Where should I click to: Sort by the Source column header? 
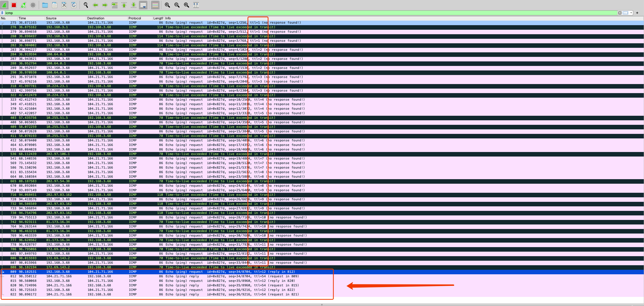pyautogui.click(x=65, y=18)
